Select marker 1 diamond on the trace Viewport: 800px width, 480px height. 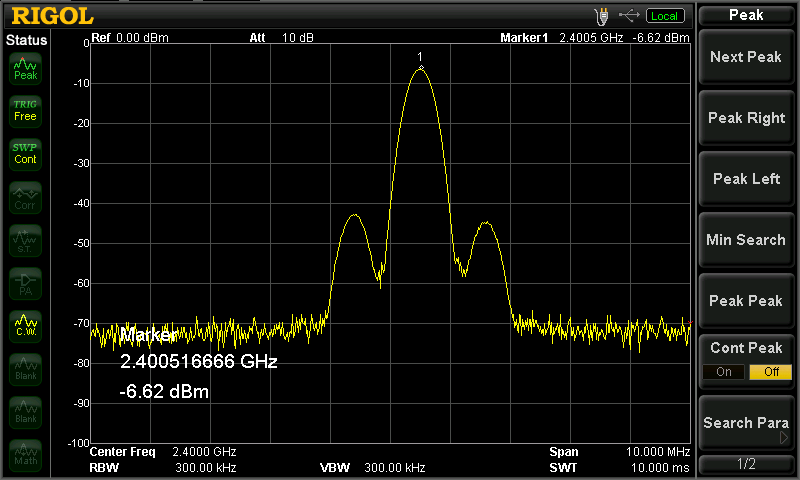[421, 67]
